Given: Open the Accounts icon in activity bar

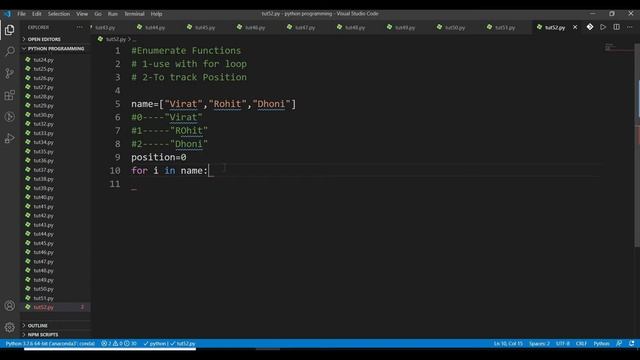Looking at the screenshot, I should [10, 306].
